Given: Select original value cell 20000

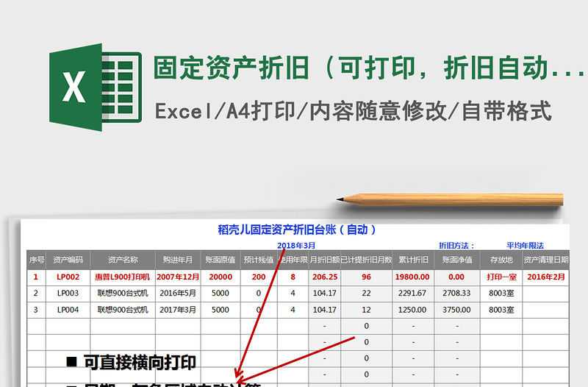Looking at the screenshot, I should point(220,277).
